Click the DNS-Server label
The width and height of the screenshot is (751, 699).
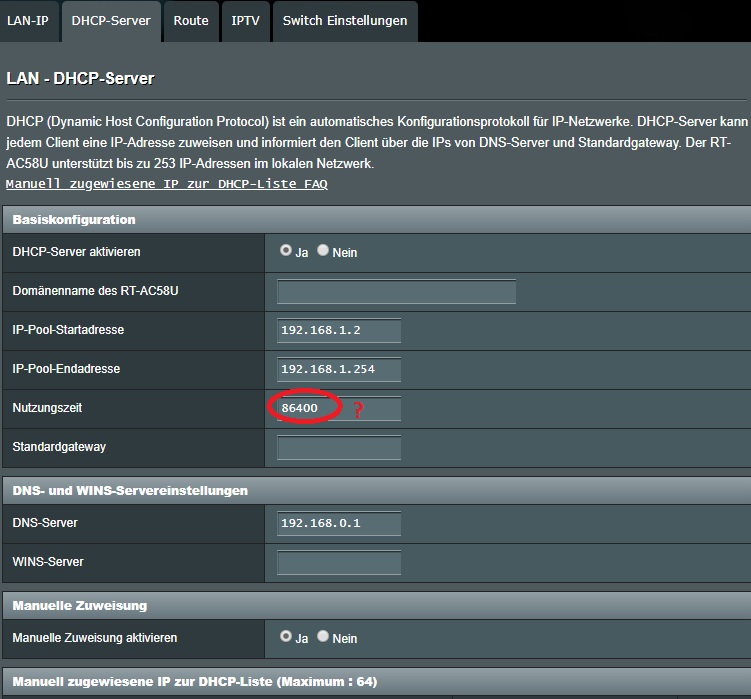45,523
